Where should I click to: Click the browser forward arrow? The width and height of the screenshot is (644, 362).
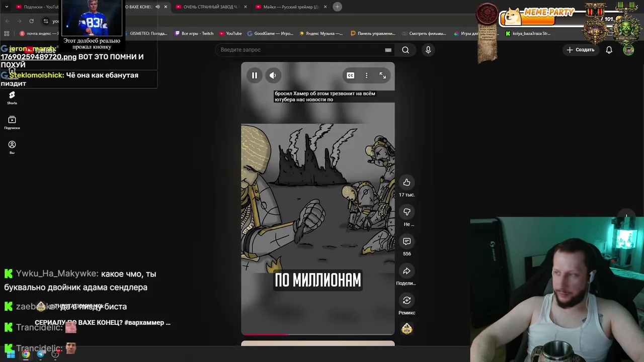click(x=19, y=21)
